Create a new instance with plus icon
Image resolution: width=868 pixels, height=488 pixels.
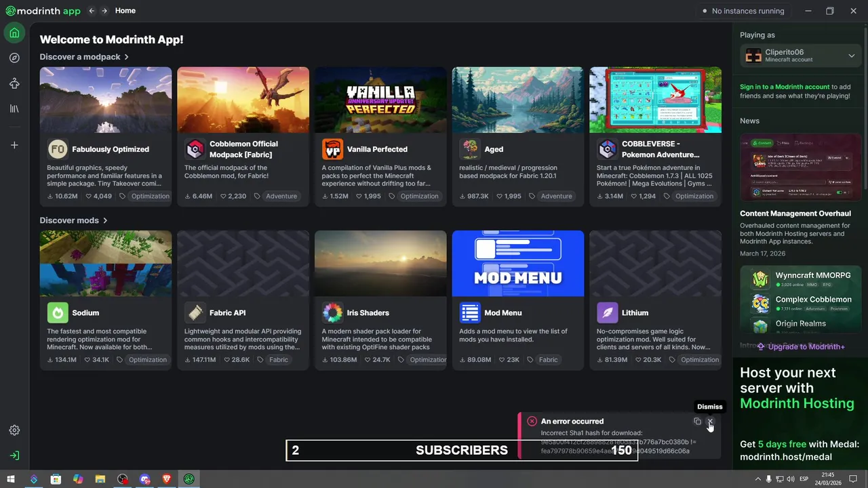[x=14, y=145]
